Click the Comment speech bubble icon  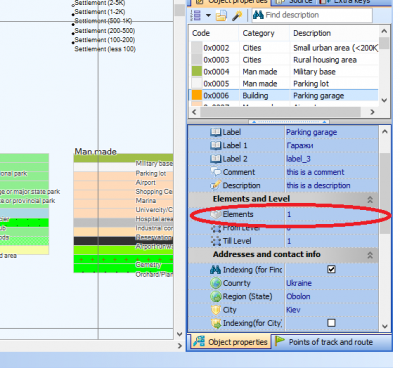point(216,172)
